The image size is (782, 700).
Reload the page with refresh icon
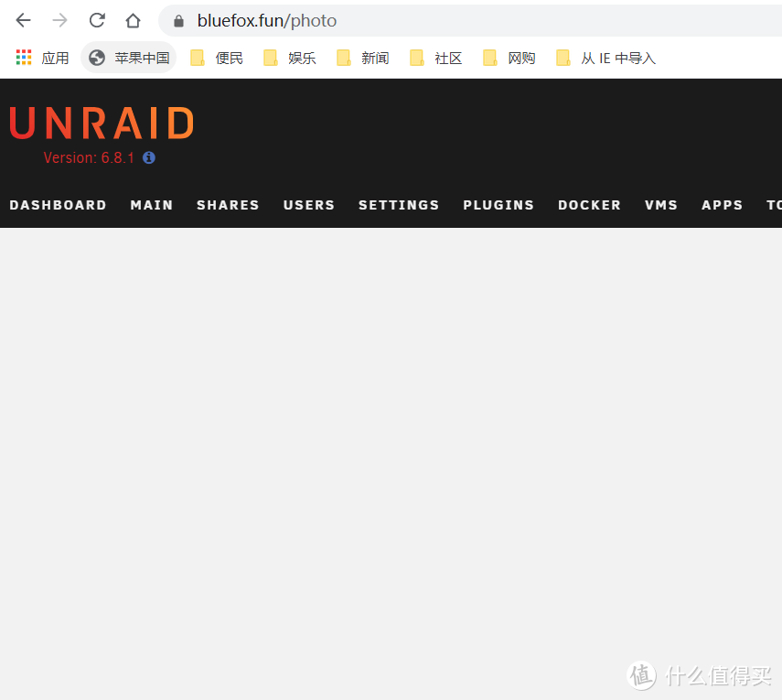click(x=97, y=20)
